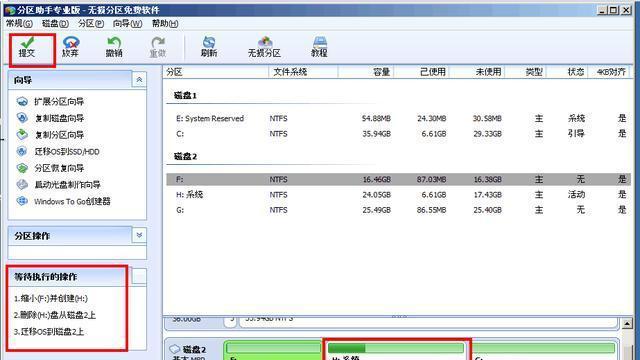The image size is (640, 360).
Task: Select pending operation 2.删除(H:)盘从磁盘2上
Action: coord(55,315)
